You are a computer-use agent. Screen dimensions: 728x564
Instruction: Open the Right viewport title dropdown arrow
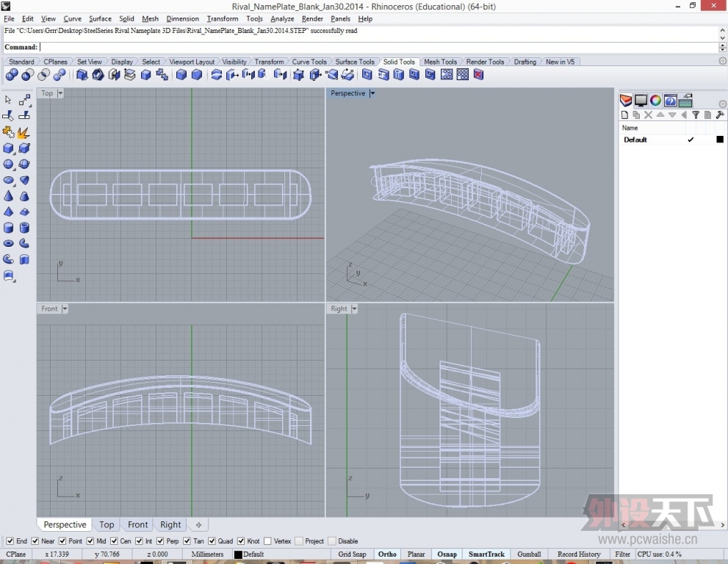[x=354, y=308]
